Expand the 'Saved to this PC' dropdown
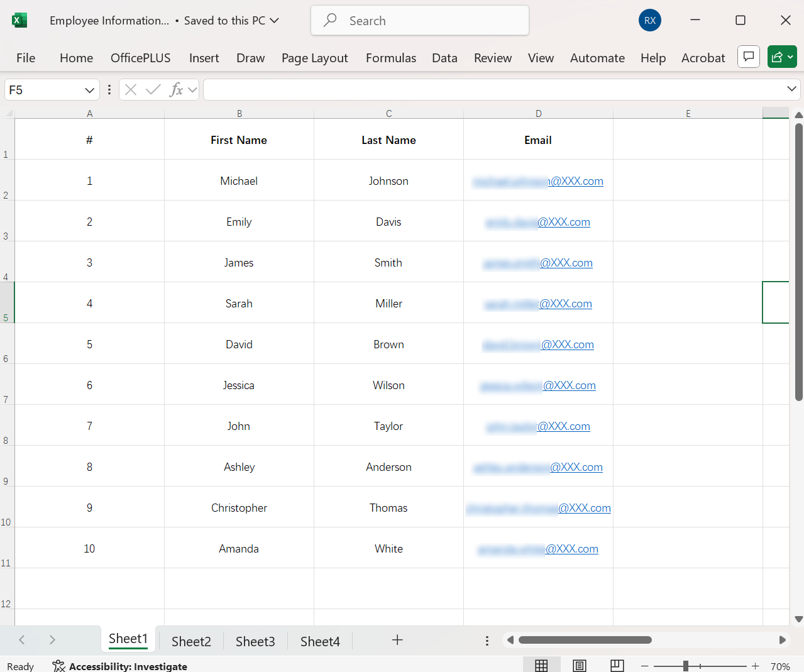This screenshot has height=672, width=804. coord(274,20)
